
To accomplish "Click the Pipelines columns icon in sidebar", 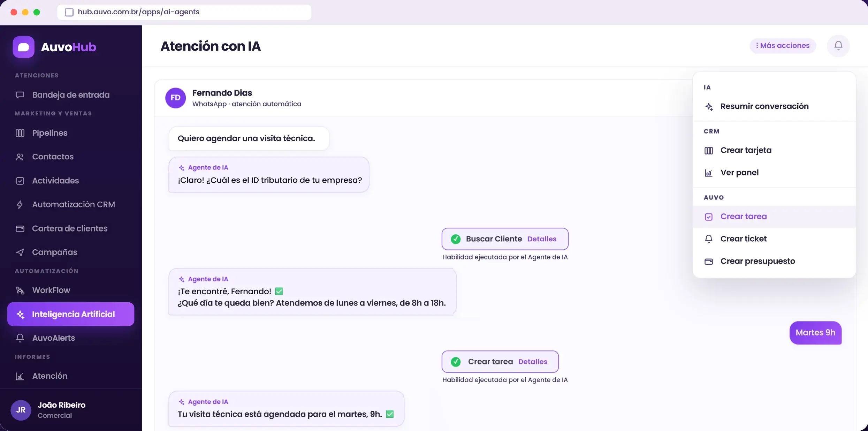I will (20, 133).
